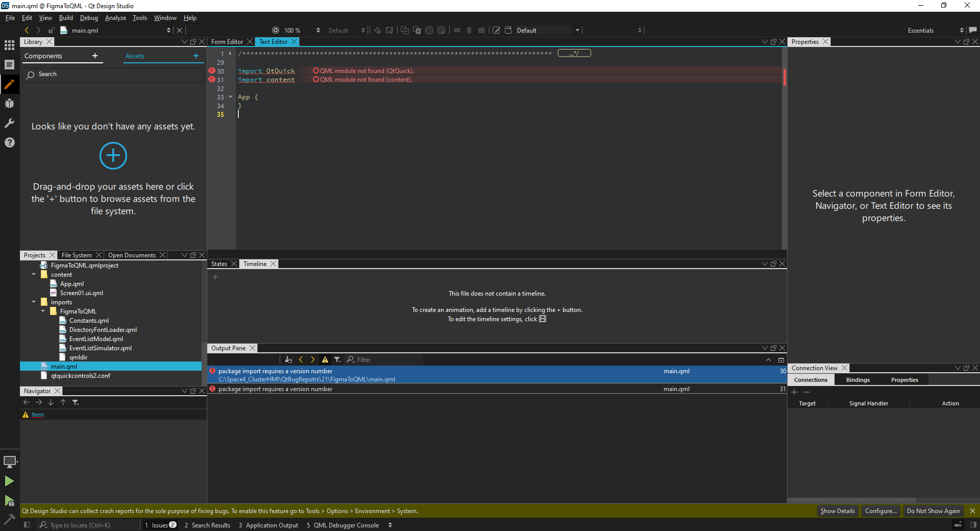Expand the folded comment on line 1
The width and height of the screenshot is (980, 531).
(x=231, y=54)
